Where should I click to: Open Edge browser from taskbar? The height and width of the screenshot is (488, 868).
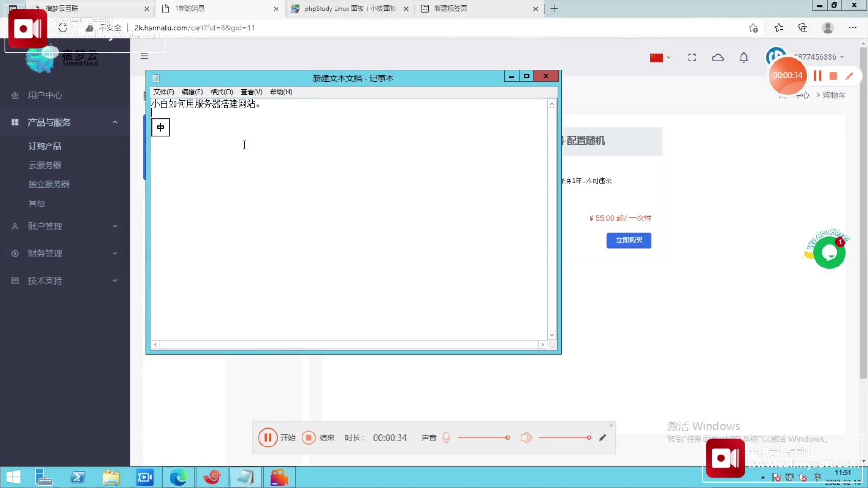178,477
